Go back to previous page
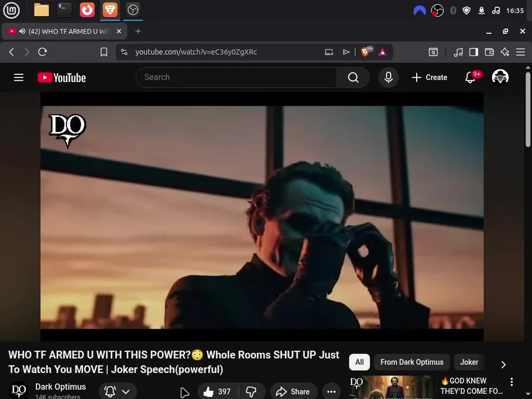This screenshot has height=399, width=532. (x=12, y=52)
